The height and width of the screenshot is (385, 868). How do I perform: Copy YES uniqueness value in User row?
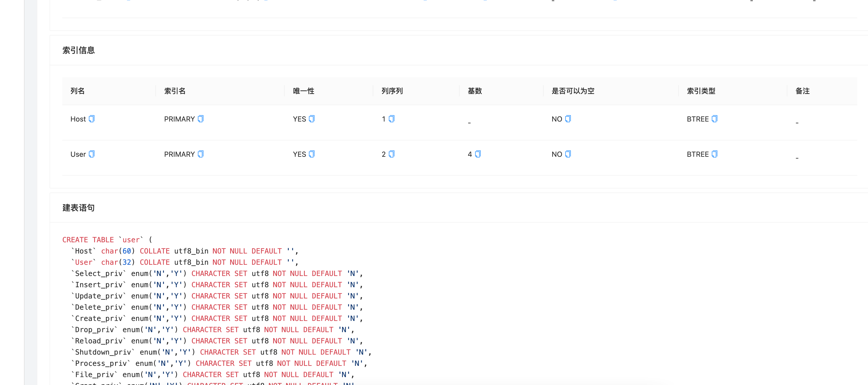(x=312, y=154)
